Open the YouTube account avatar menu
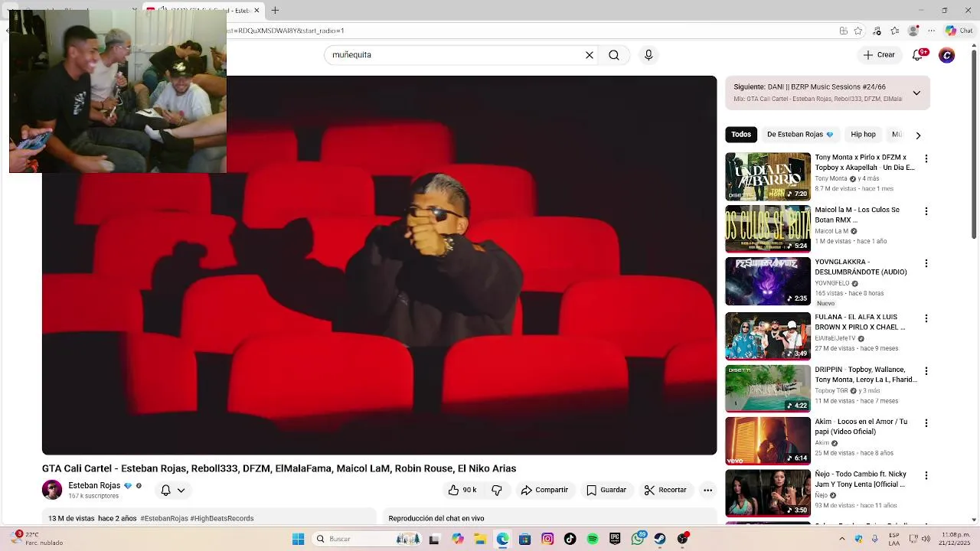Viewport: 980px width, 551px height. point(947,55)
